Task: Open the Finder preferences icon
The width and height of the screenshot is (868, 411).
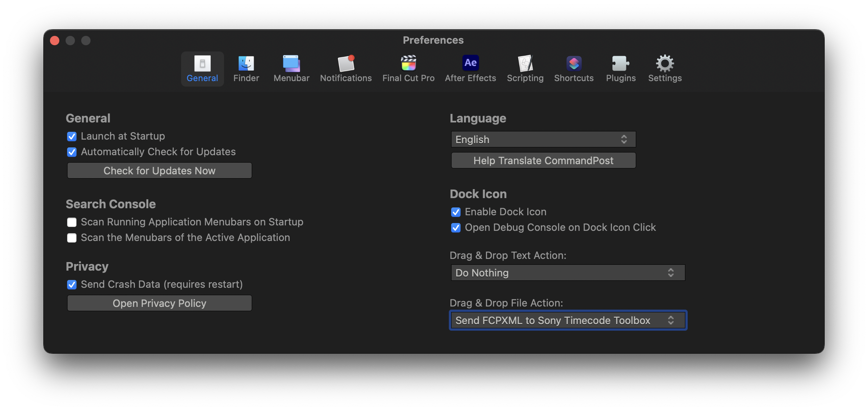Action: coord(246,64)
